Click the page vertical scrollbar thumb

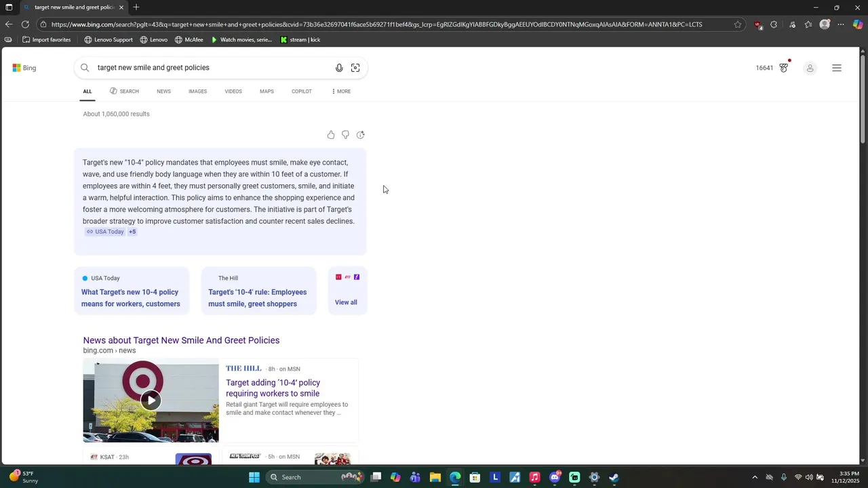[863, 98]
